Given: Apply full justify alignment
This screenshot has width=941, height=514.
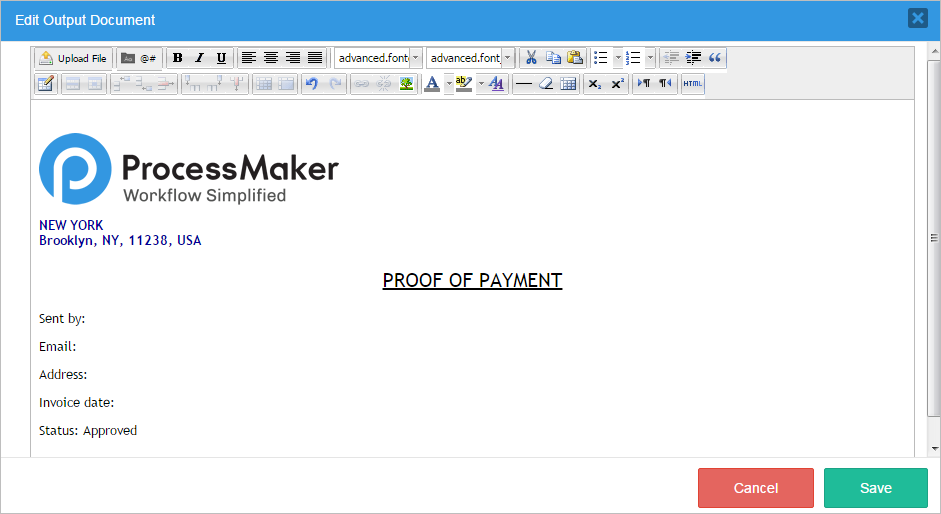Looking at the screenshot, I should pos(315,58).
